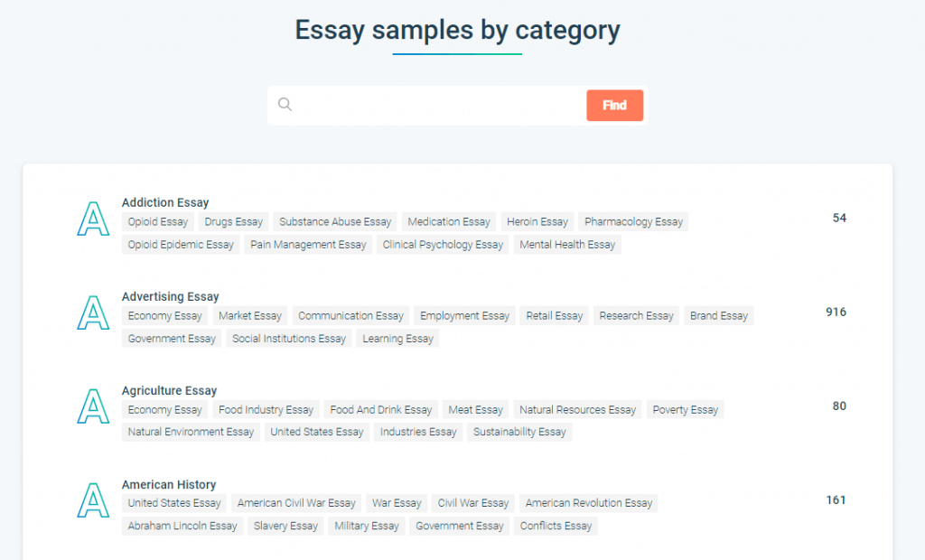Click the American History category icon
The height and width of the screenshot is (560, 925).
point(93,500)
